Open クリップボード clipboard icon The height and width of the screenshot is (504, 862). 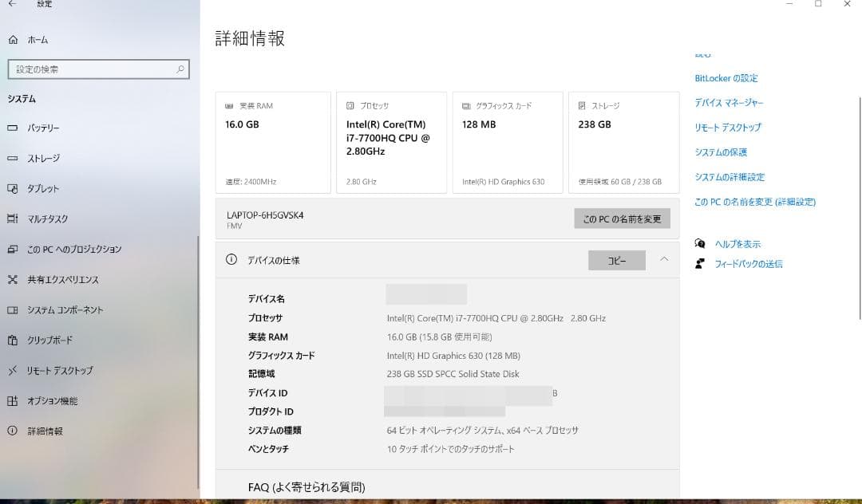13,340
